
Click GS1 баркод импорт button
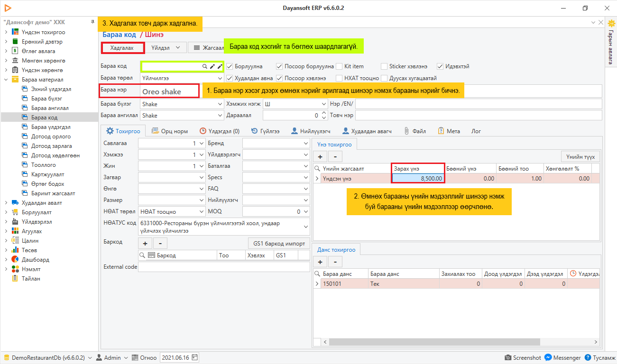coord(279,244)
